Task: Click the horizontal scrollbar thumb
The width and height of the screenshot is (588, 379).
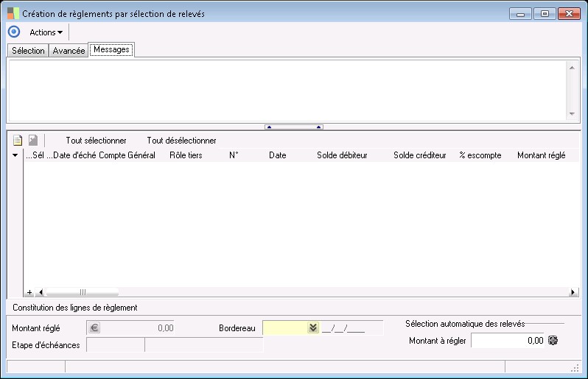Action: [x=82, y=292]
